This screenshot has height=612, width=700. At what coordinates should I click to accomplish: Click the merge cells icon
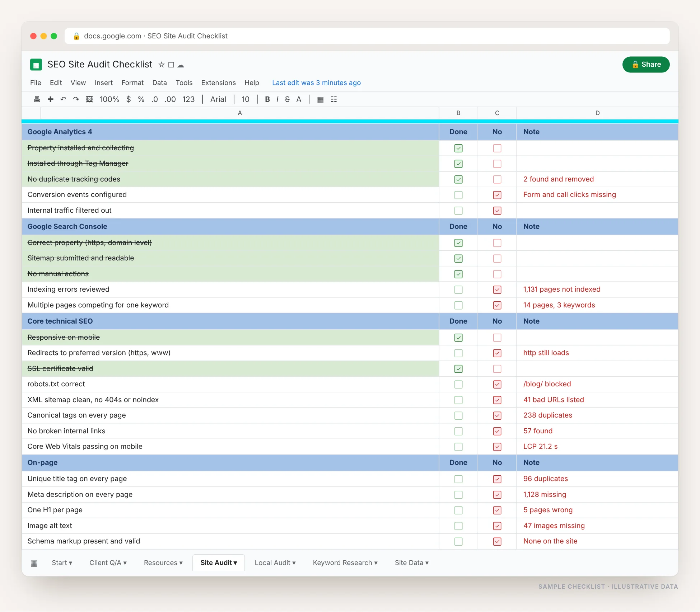click(x=334, y=99)
